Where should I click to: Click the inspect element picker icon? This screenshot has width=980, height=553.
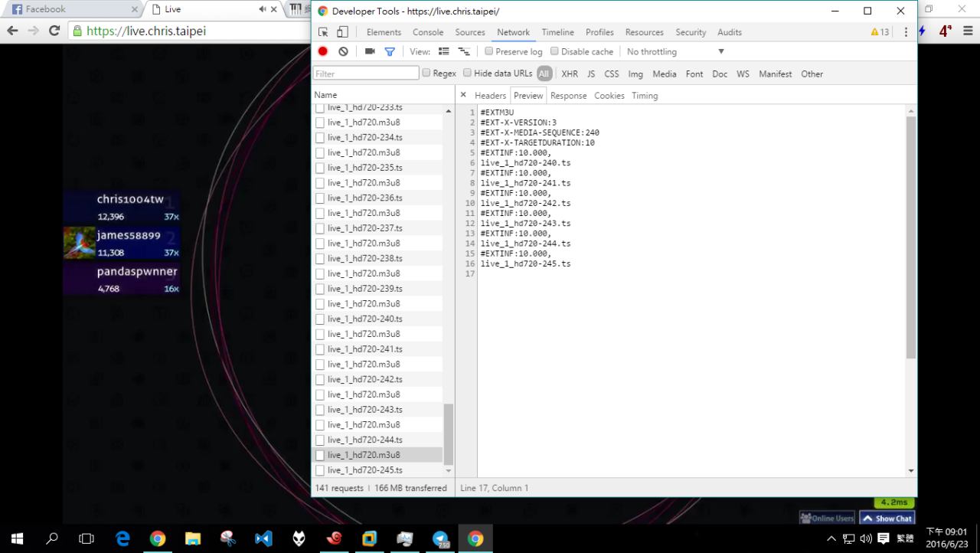point(323,32)
